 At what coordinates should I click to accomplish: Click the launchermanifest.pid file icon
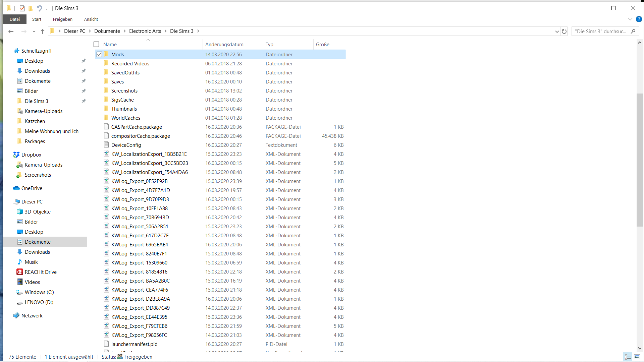coord(106,344)
